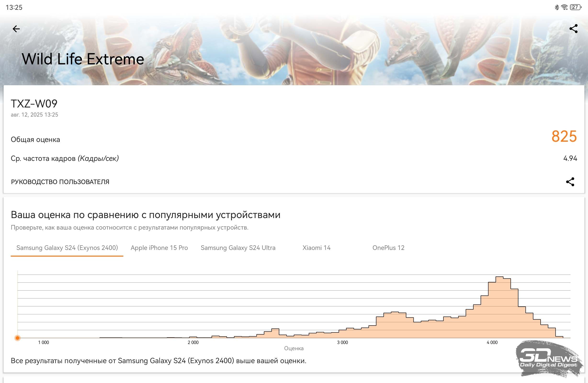Tap the summary text Все результаты полученные

pyautogui.click(x=158, y=361)
